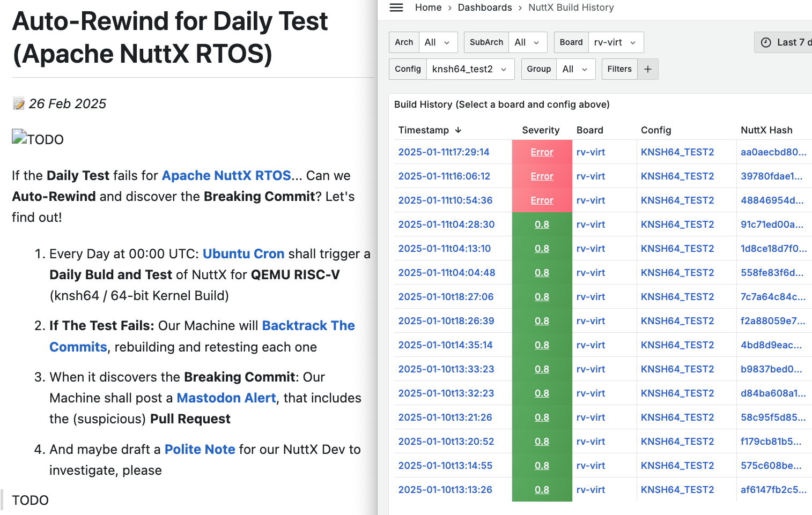Sort table by Config column header

(x=656, y=130)
